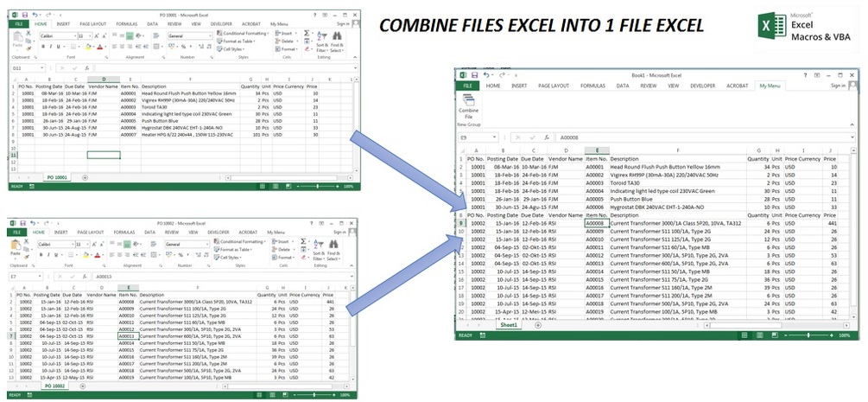Select cell 'Toroid TA30' in PO 10001 sheet
Screen dimensions: 868x402
pos(190,107)
